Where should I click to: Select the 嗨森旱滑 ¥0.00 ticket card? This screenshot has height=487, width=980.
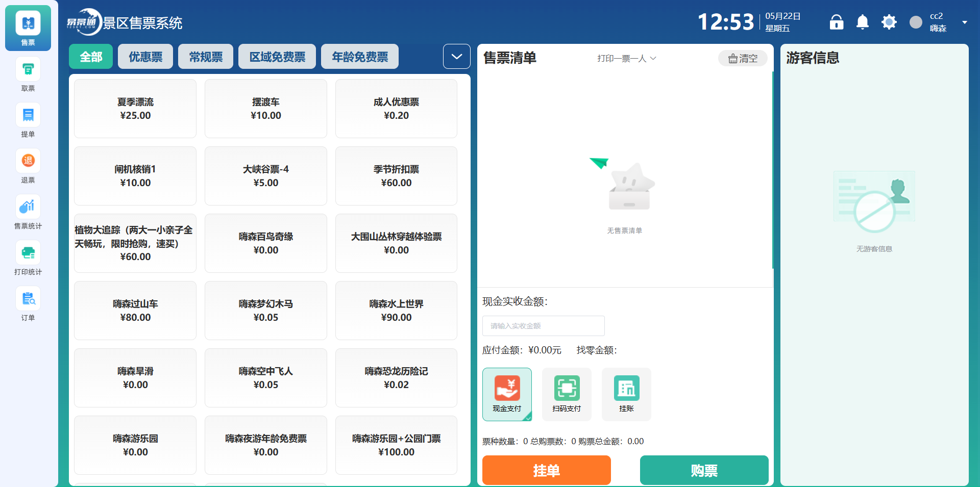135,378
